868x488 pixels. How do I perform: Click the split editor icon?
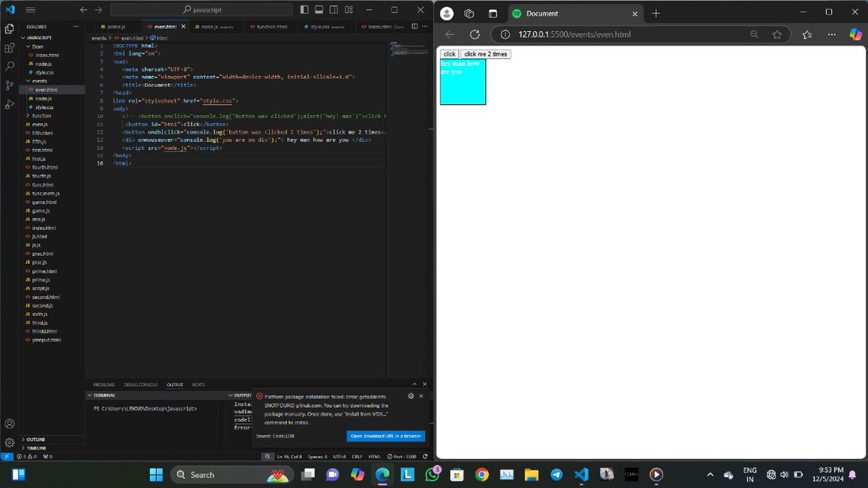pyautogui.click(x=414, y=26)
